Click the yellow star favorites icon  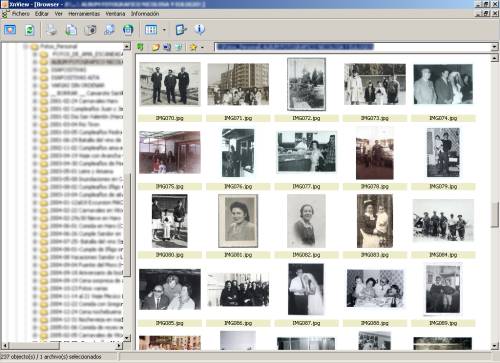coord(193,47)
